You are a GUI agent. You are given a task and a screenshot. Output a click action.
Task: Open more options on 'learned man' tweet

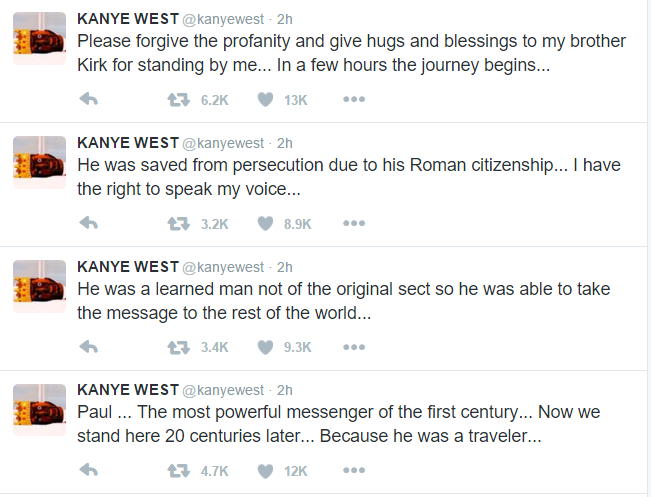click(353, 347)
